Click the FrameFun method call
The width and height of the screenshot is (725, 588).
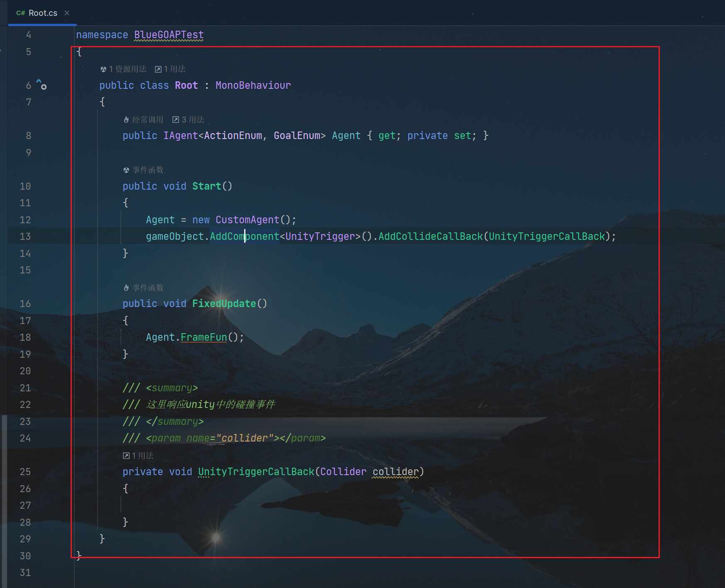pyautogui.click(x=204, y=337)
